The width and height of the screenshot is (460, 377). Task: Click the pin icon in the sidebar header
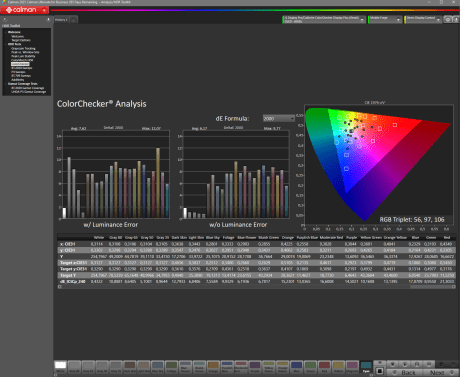coord(48,20)
